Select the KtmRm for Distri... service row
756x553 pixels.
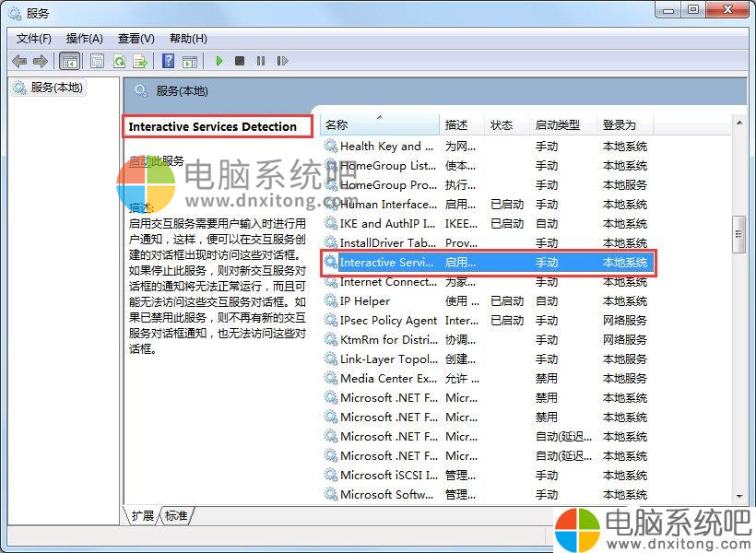(487, 339)
